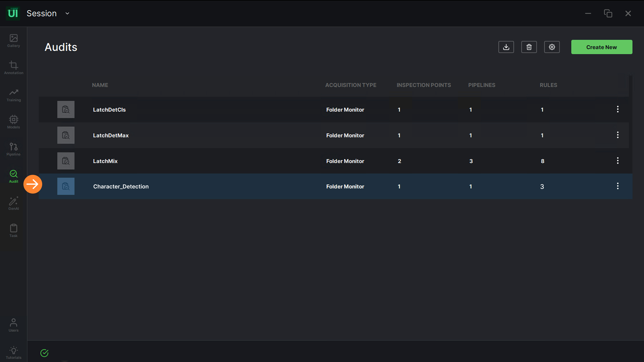Open audits settings gear button

tap(552, 47)
